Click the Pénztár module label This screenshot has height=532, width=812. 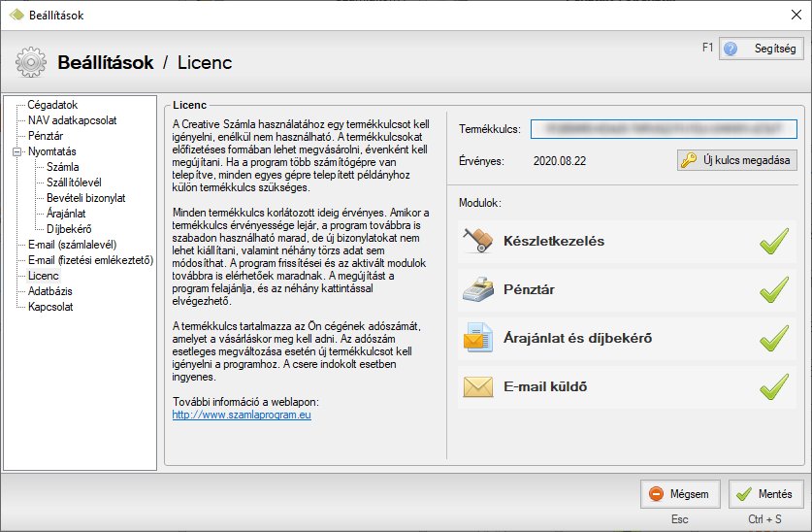click(x=529, y=289)
